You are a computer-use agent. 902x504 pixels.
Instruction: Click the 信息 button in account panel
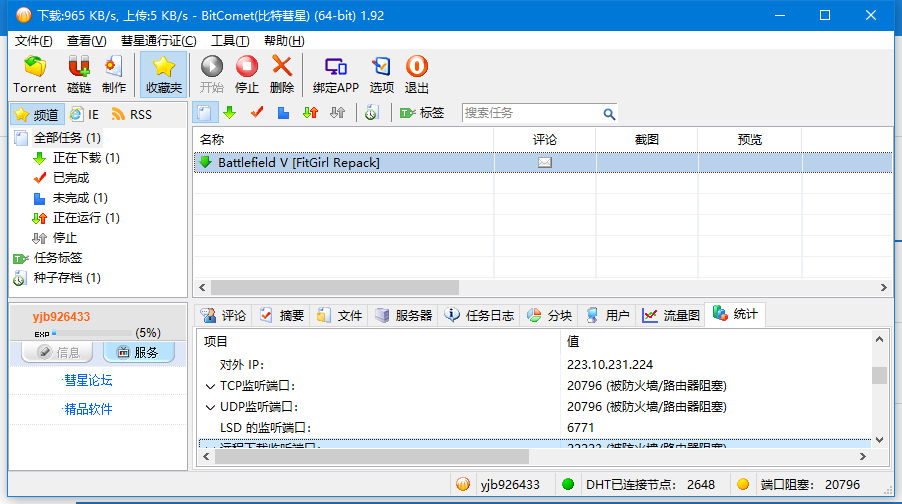(57, 352)
